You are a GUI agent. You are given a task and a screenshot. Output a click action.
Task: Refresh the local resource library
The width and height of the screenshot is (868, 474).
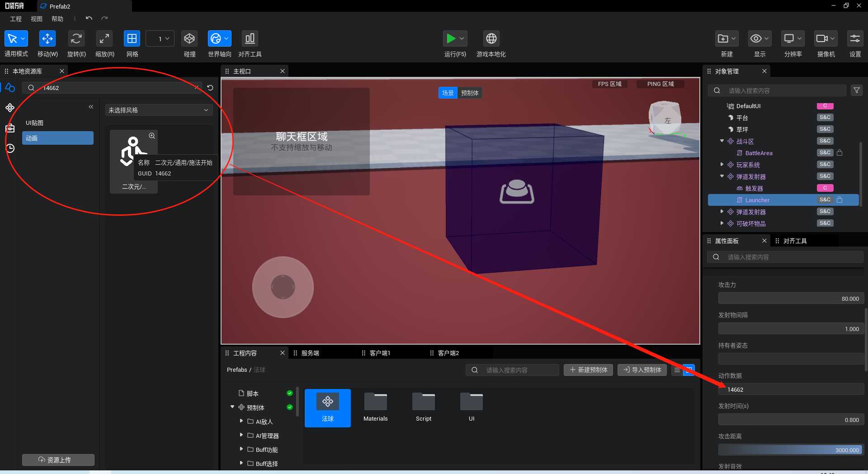pos(210,88)
